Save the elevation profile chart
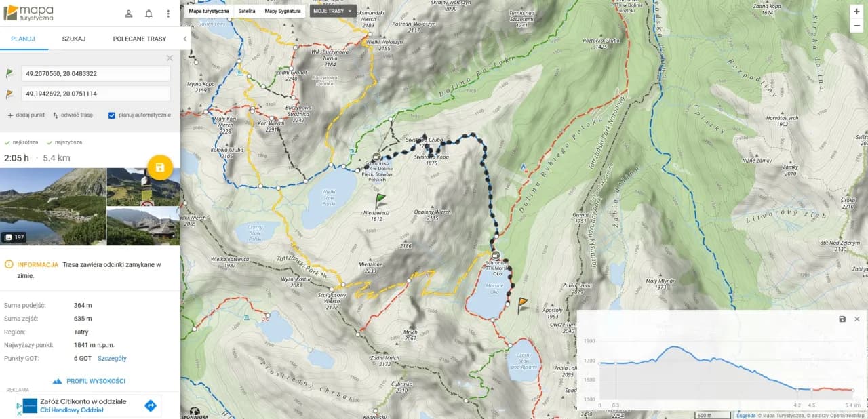Screen dimensions: 868x419 click(842, 319)
